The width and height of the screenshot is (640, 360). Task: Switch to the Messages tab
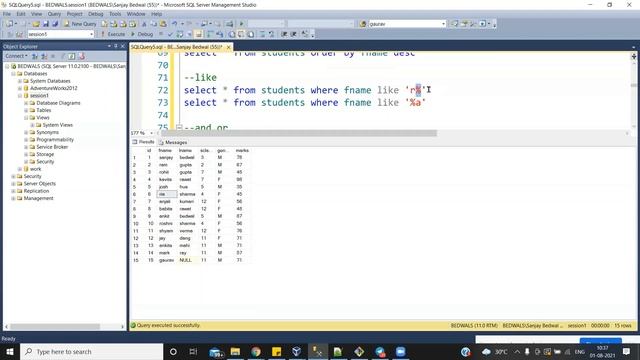[173, 142]
